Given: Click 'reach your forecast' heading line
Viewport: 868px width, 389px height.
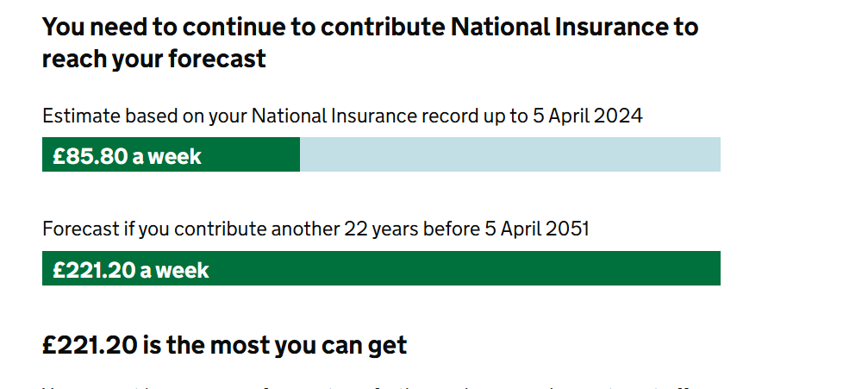Looking at the screenshot, I should tap(154, 59).
